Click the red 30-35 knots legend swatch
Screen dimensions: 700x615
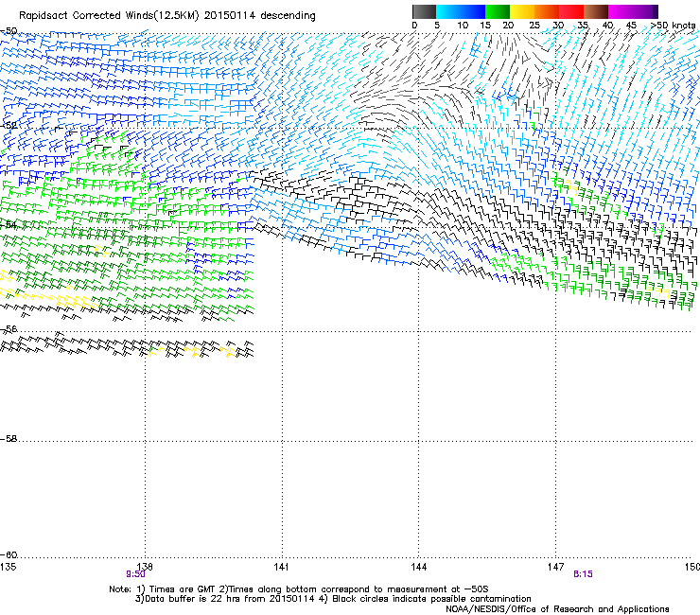571,11
